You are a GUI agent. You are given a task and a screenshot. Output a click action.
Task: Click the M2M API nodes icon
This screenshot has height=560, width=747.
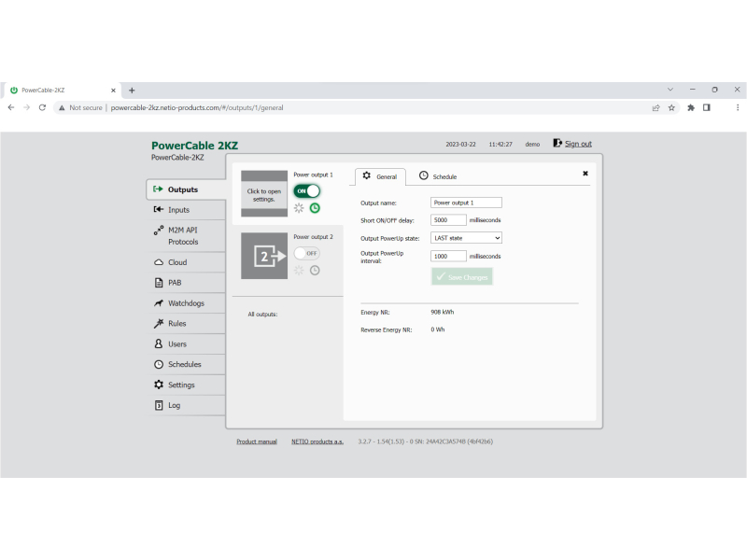pos(159,230)
